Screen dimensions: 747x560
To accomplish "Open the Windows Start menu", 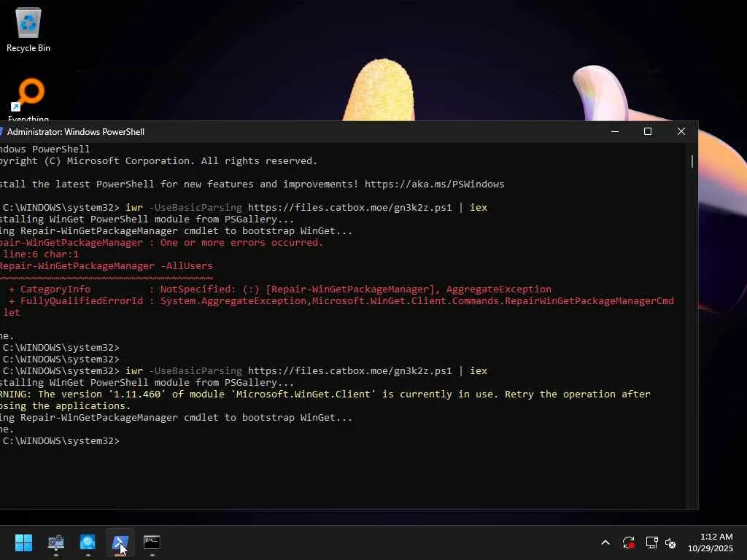I will click(x=23, y=542).
